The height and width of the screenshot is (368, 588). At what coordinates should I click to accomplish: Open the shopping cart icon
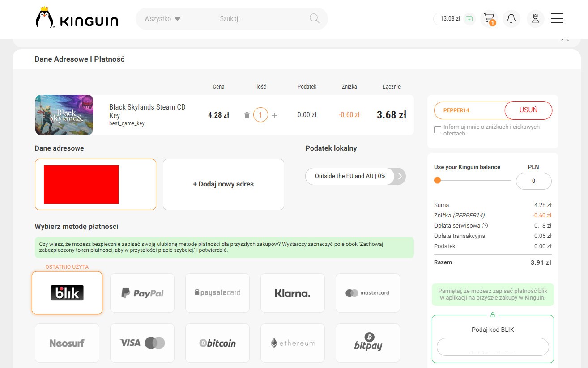coord(489,19)
